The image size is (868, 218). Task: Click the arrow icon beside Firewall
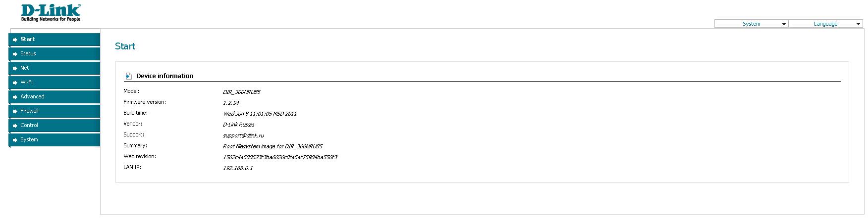(15, 111)
